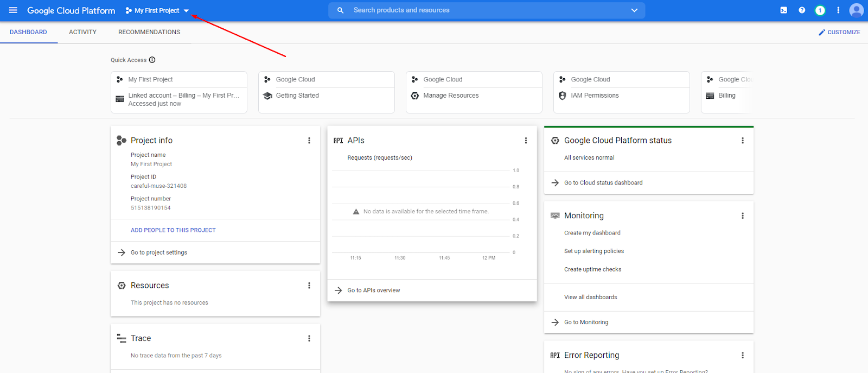Switch to the Recommendations tab
The height and width of the screenshot is (373, 868).
149,33
